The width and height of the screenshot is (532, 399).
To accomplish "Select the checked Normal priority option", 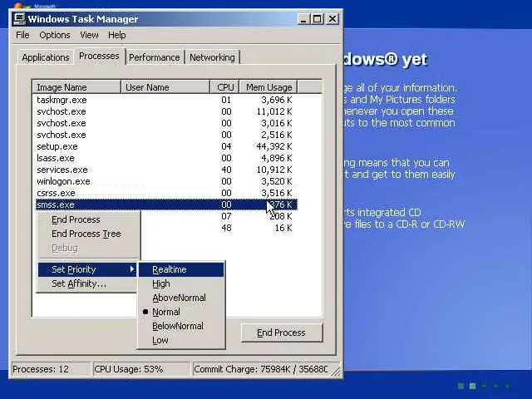I will tap(181, 312).
